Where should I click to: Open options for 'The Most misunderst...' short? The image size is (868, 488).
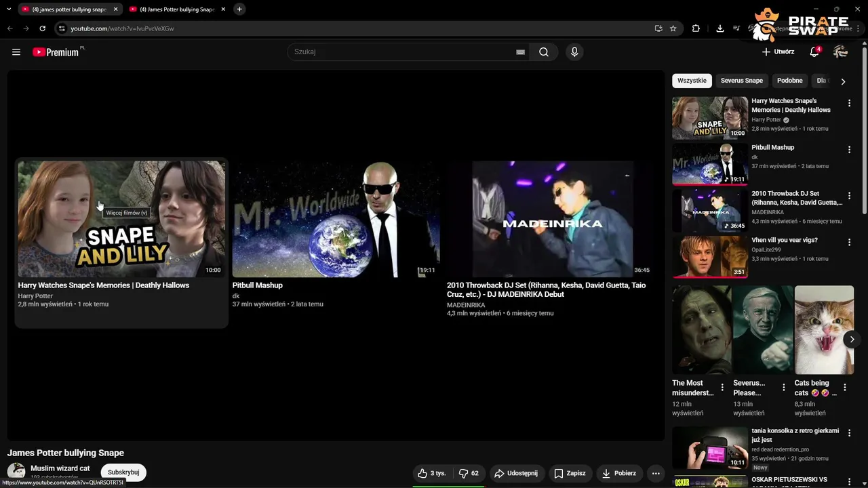pyautogui.click(x=722, y=388)
